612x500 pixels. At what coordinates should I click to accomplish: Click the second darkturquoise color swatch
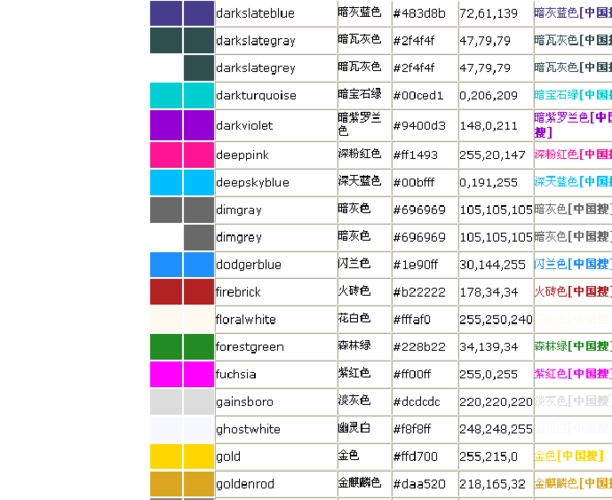pos(199,95)
